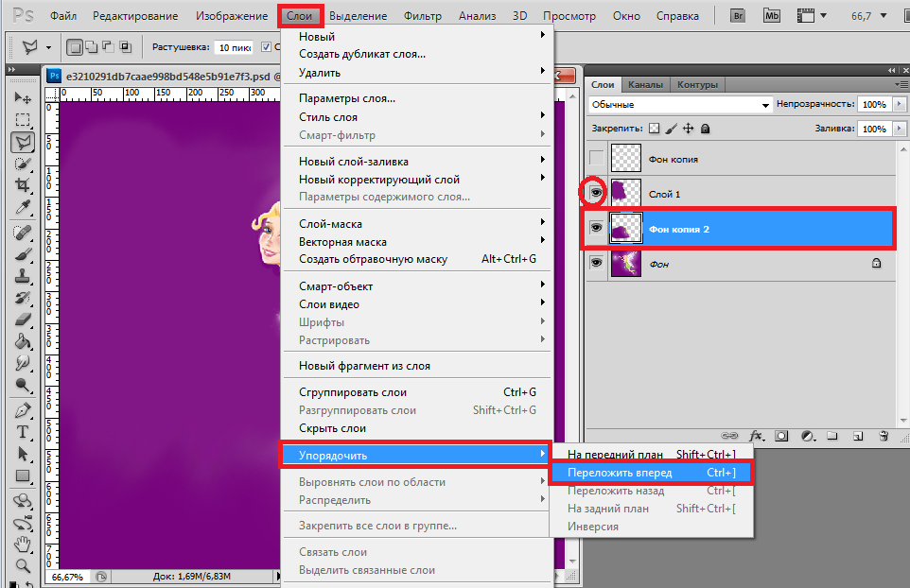
Task: Select the Rectangle shape tool
Action: (x=23, y=476)
